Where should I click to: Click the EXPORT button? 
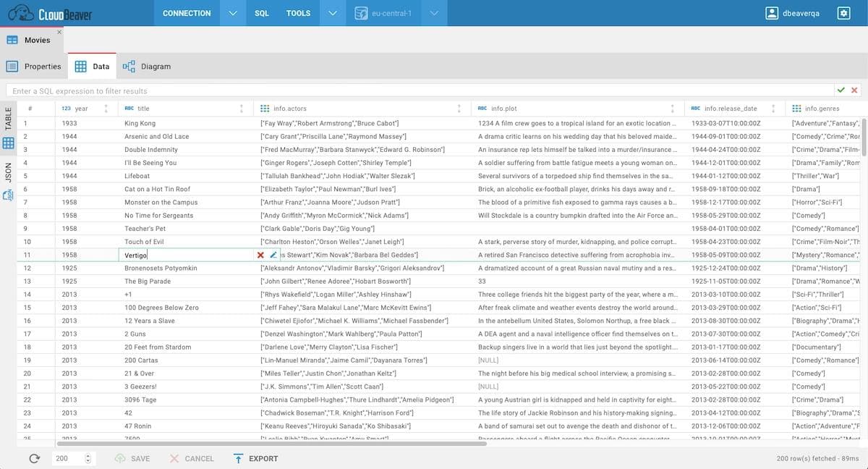click(x=255, y=457)
